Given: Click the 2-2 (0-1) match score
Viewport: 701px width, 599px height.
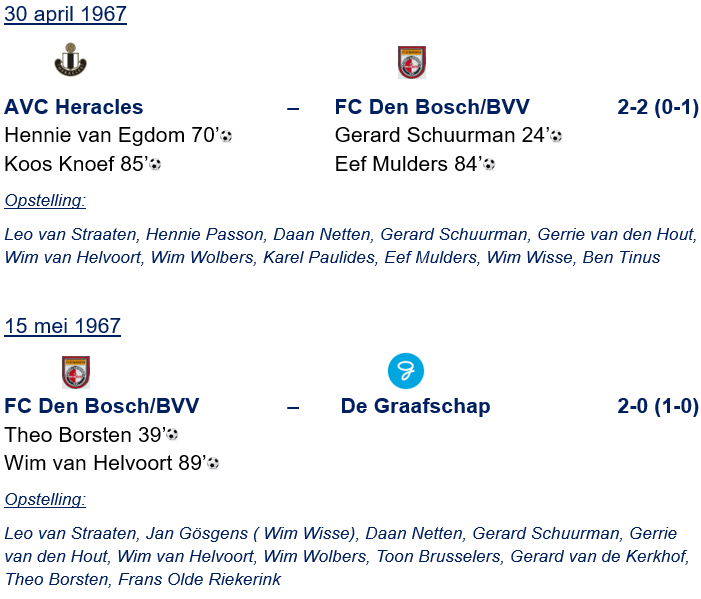Looking at the screenshot, I should coord(658,107).
